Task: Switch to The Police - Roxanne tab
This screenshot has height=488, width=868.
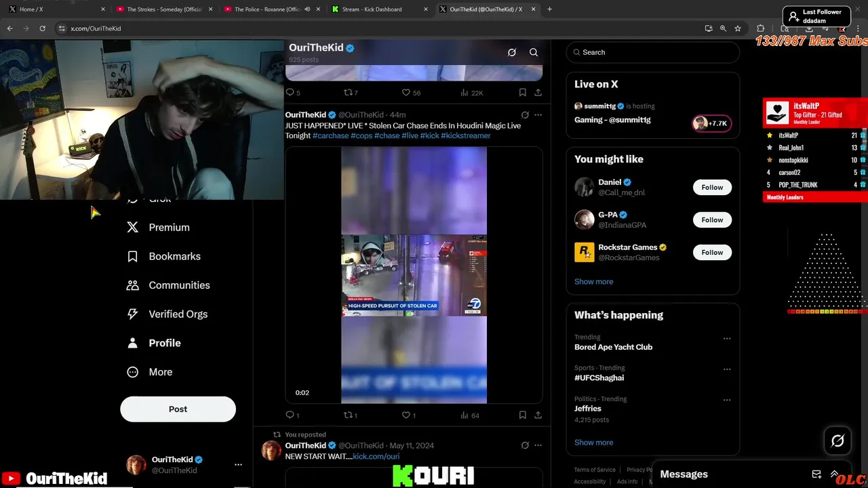Action: click(272, 9)
